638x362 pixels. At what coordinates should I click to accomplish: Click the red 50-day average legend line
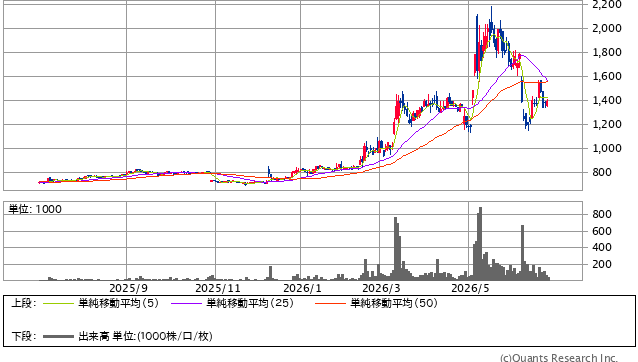(x=330, y=303)
